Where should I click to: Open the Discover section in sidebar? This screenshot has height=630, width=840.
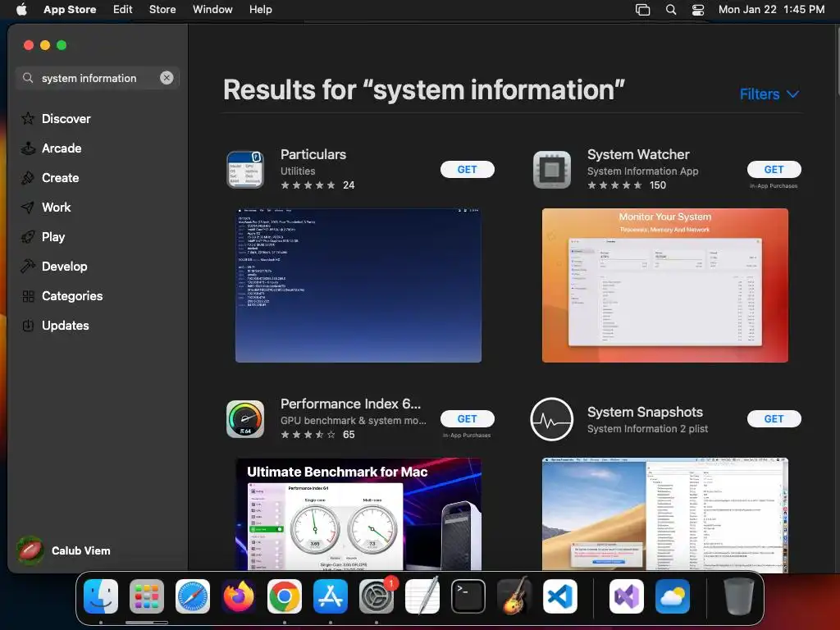click(56, 118)
